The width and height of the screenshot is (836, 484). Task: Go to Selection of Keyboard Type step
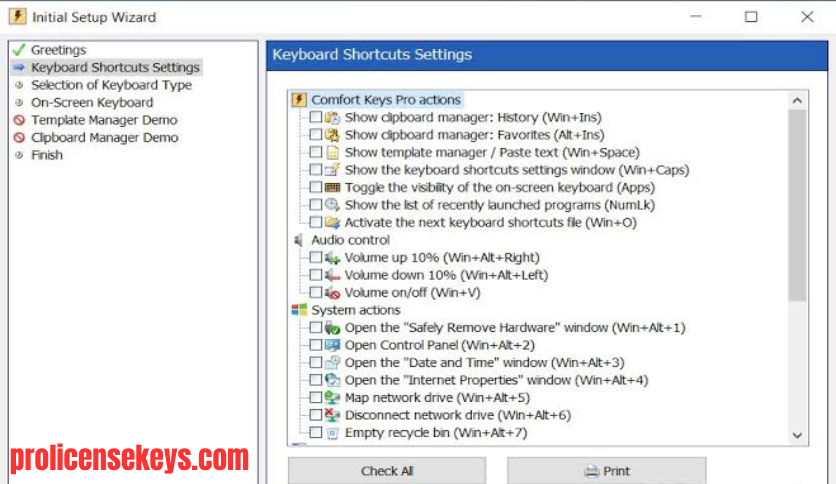click(111, 85)
